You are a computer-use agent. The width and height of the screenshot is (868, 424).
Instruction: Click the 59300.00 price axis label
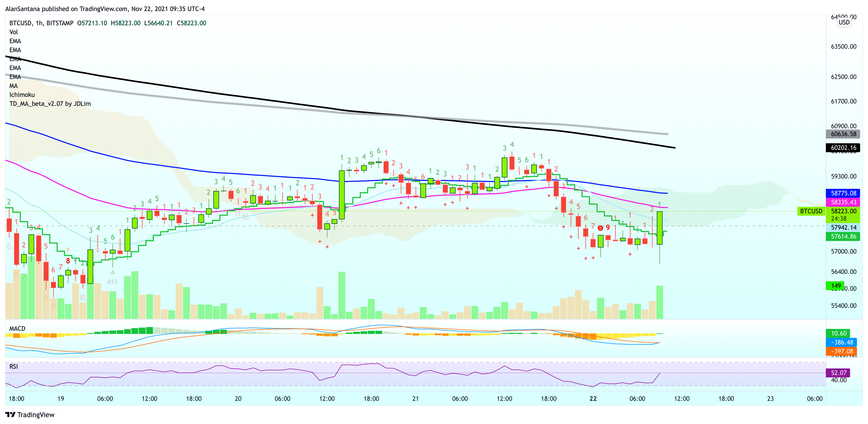(x=844, y=176)
